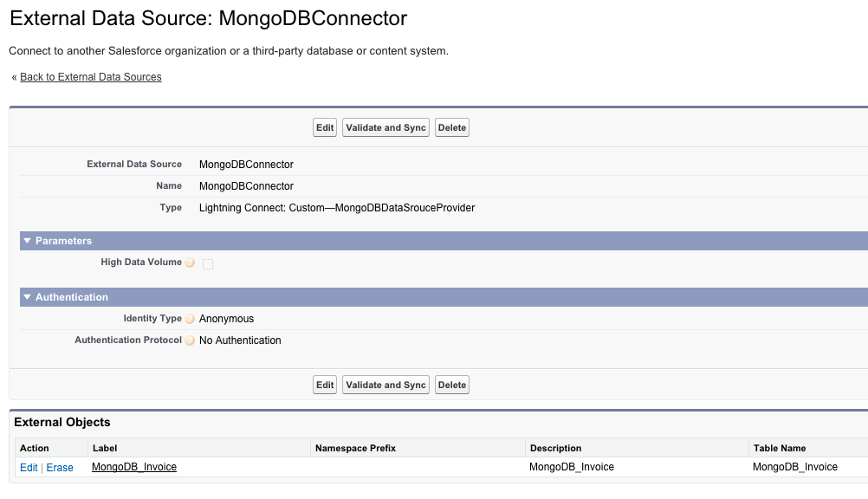Click the Namespace Prefix column header
This screenshot has width=868, height=499.
click(418, 448)
